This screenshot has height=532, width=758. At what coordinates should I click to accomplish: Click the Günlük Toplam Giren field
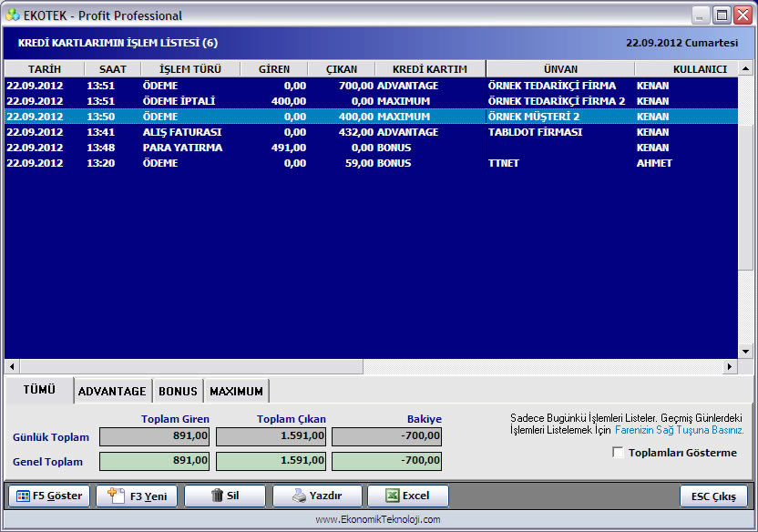pos(154,436)
